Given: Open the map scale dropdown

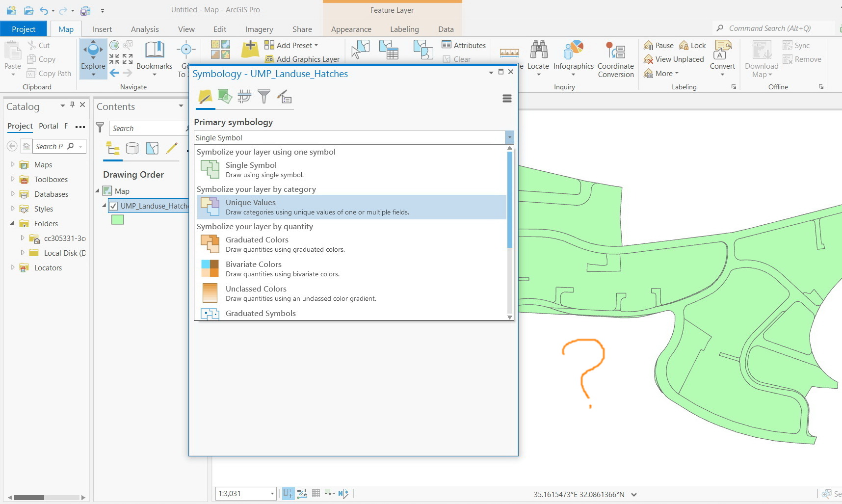Looking at the screenshot, I should coord(272,493).
